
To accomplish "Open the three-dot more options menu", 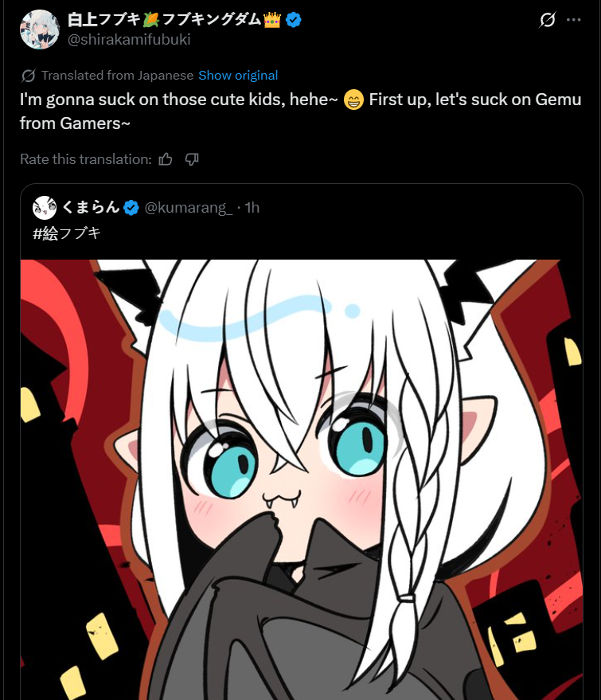I will [574, 20].
